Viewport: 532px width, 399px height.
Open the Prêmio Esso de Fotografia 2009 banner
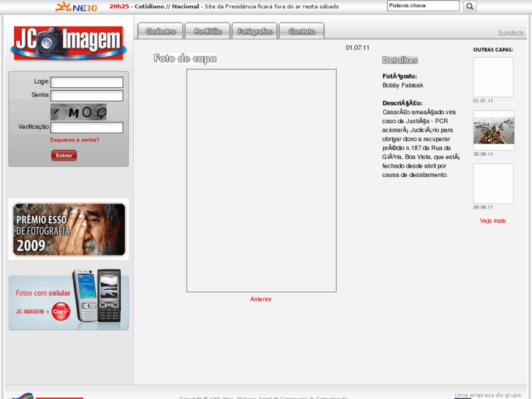click(69, 229)
